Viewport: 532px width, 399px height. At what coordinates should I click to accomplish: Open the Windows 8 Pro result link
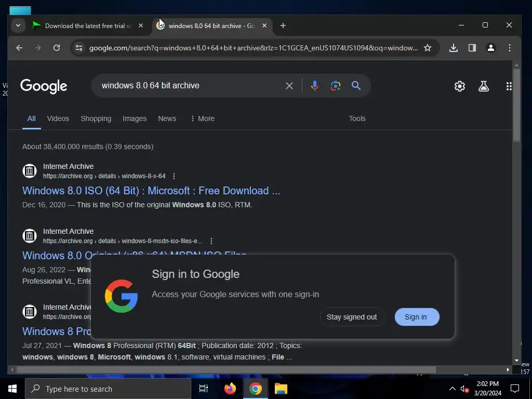tap(57, 331)
